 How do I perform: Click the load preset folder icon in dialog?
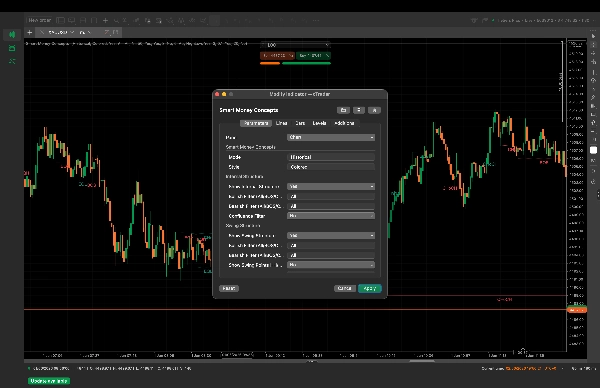(x=343, y=110)
